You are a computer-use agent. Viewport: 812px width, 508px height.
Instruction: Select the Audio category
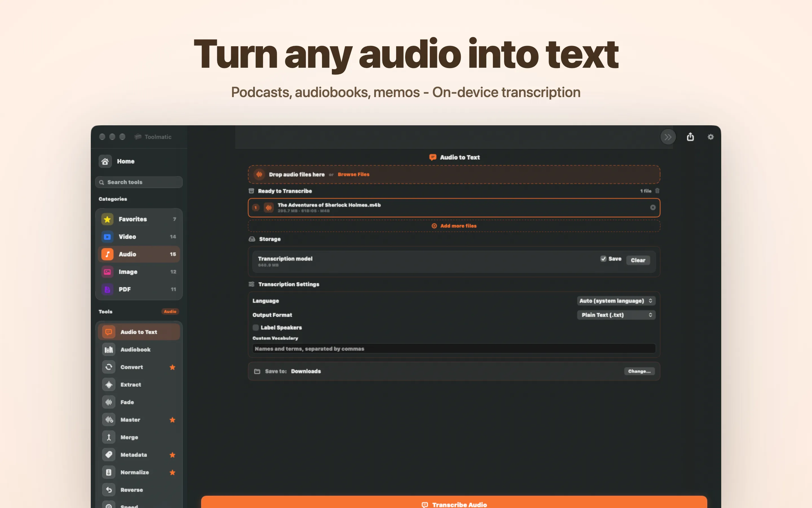tap(139, 254)
